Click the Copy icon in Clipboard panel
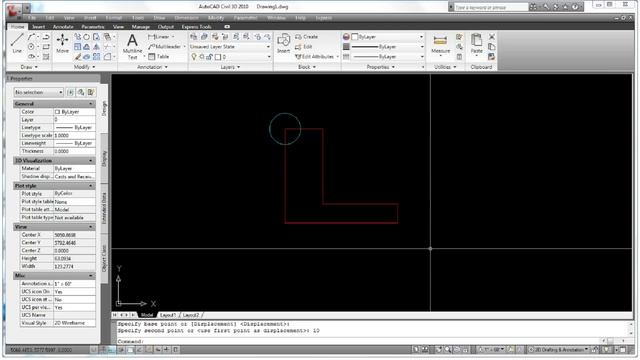This screenshot has width=640, height=360. 492,47
